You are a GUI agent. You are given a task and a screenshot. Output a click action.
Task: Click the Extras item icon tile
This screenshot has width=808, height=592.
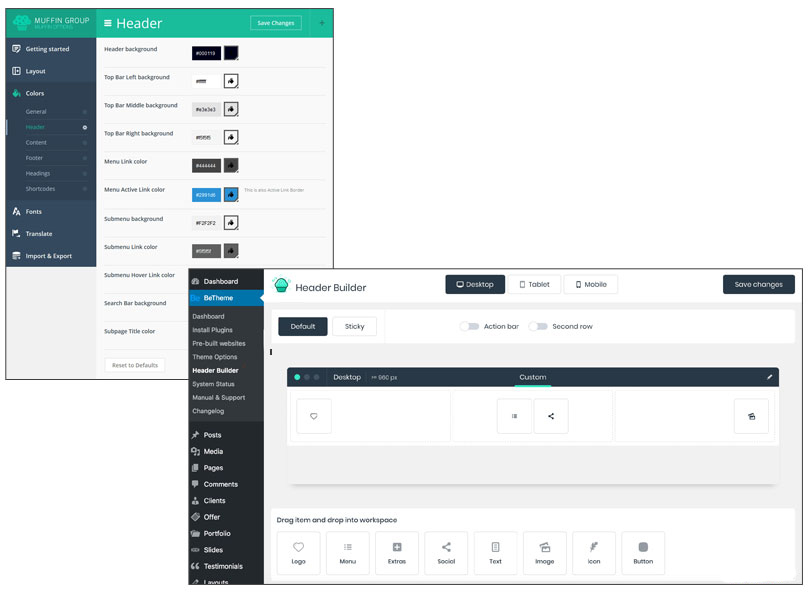(x=397, y=552)
